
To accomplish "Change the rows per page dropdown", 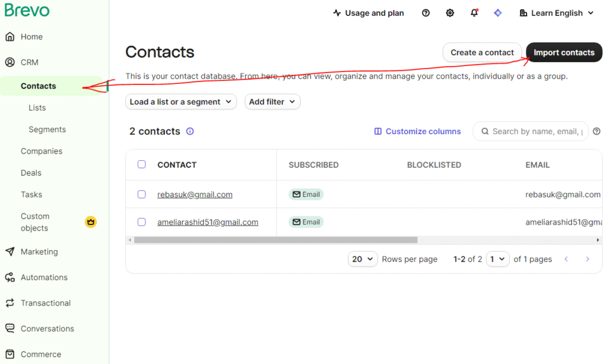I will (363, 259).
